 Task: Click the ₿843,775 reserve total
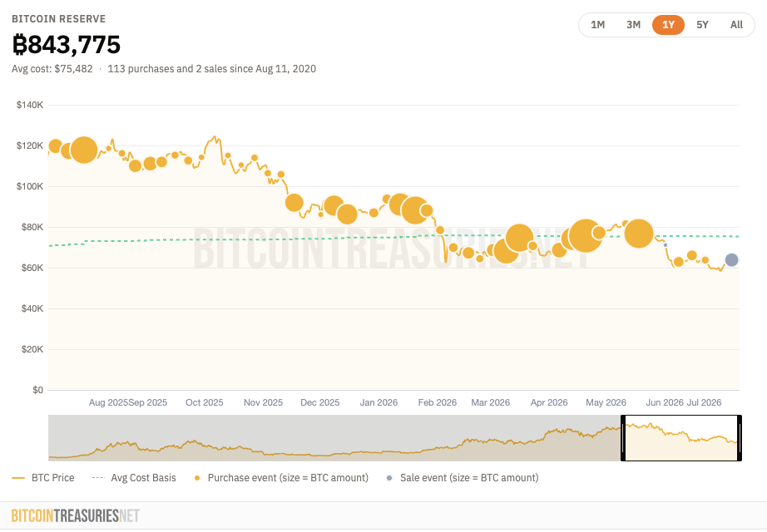click(x=66, y=45)
